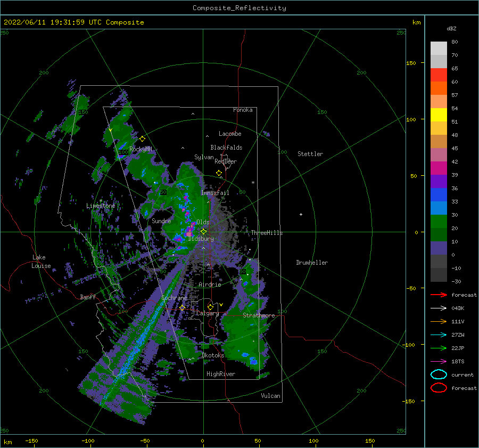This screenshot has height=448, width=479.
Task: Select the purple 36-39 dBZ swatch
Action: pos(439,181)
